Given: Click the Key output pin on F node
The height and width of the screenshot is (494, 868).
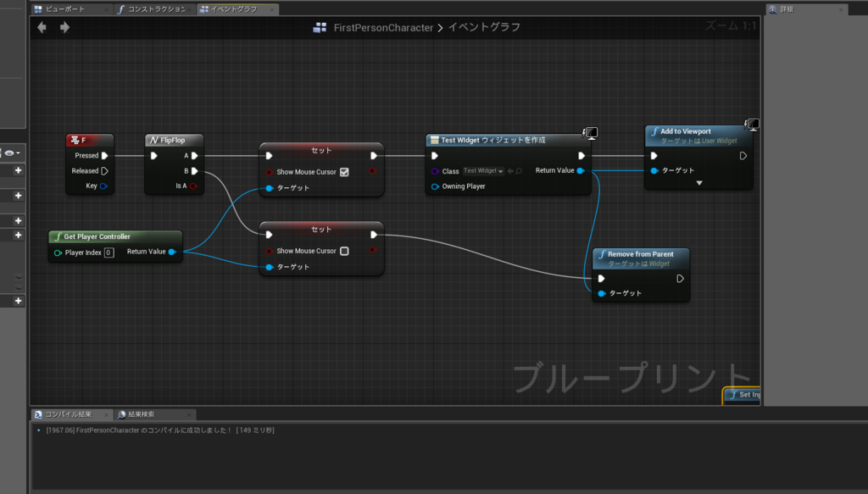Looking at the screenshot, I should [x=103, y=186].
